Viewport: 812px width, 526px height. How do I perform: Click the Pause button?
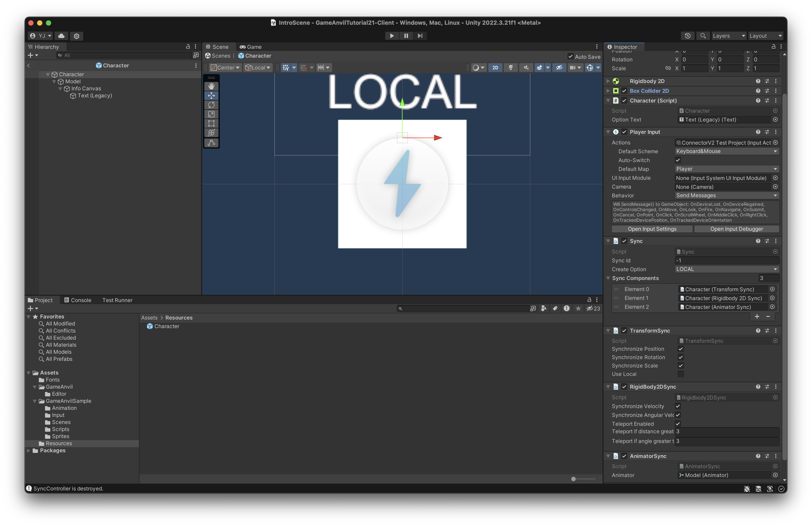point(406,36)
